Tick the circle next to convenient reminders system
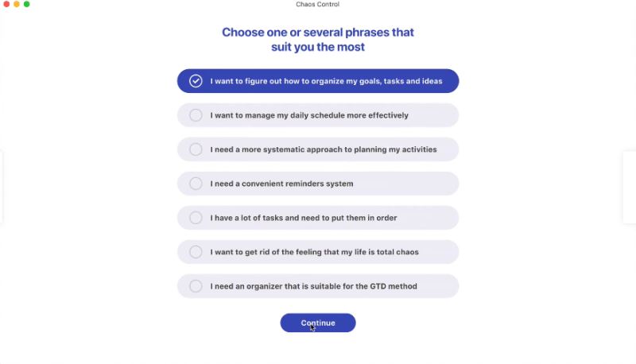The width and height of the screenshot is (636, 364). click(196, 184)
